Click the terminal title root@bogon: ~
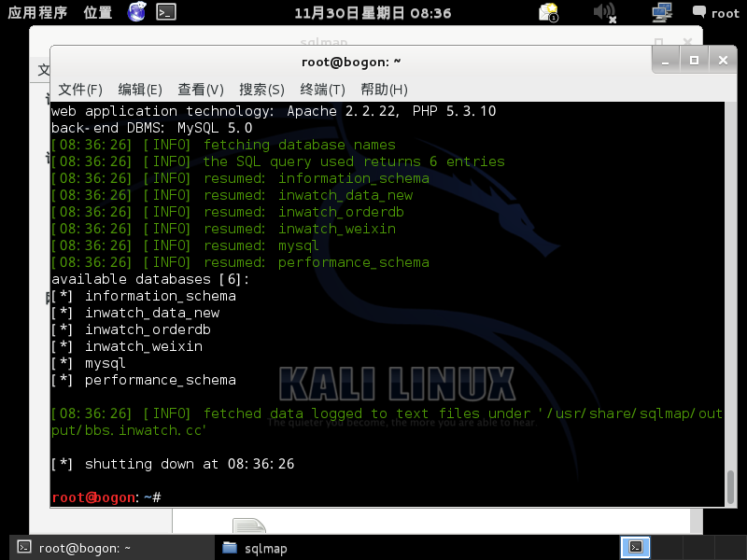 (351, 63)
